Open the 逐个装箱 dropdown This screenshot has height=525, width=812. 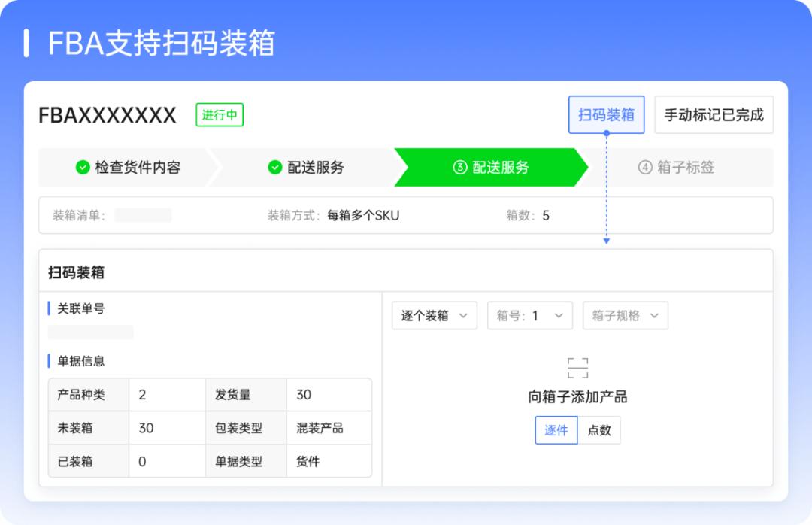(x=435, y=316)
